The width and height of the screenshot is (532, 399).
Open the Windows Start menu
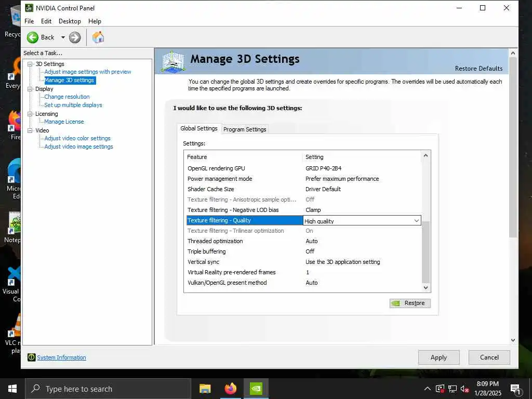[12, 389]
